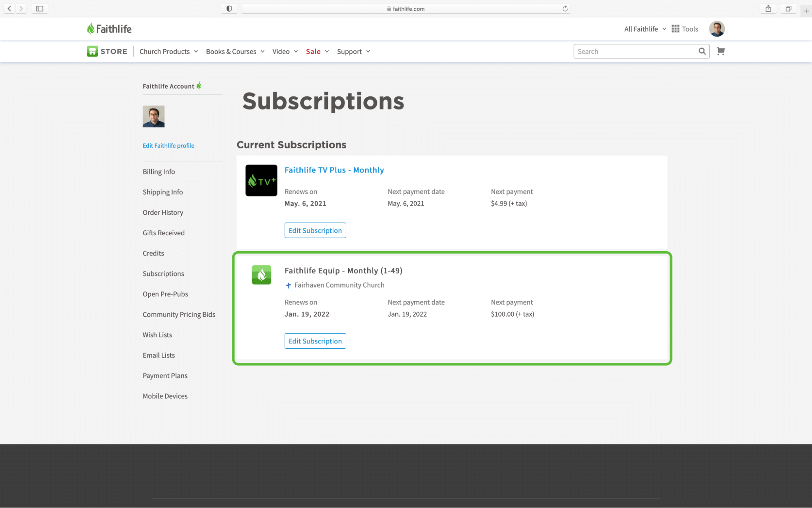Viewport: 812px width, 508px height.
Task: Click the bold May. 6, 2021 renewal date
Action: [x=305, y=203]
